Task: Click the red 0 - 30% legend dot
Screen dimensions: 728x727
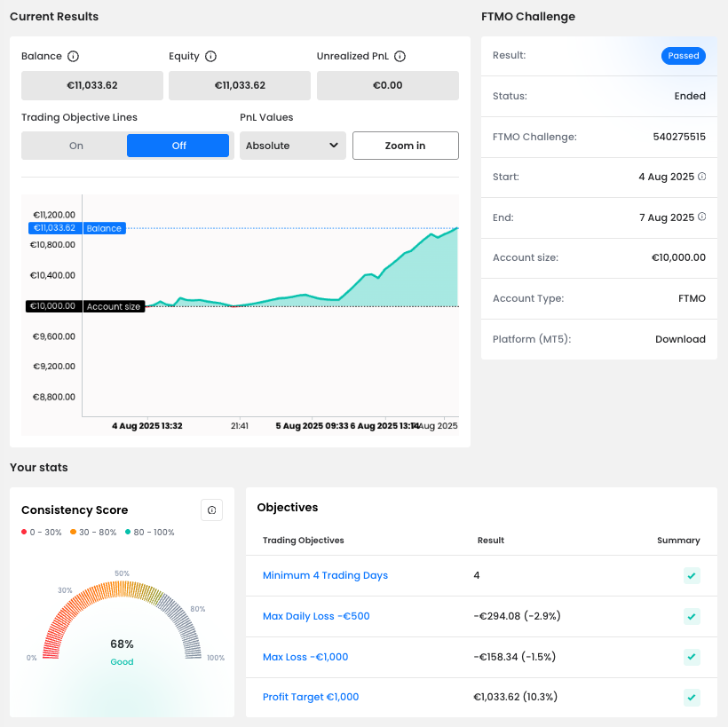Action: 24,532
